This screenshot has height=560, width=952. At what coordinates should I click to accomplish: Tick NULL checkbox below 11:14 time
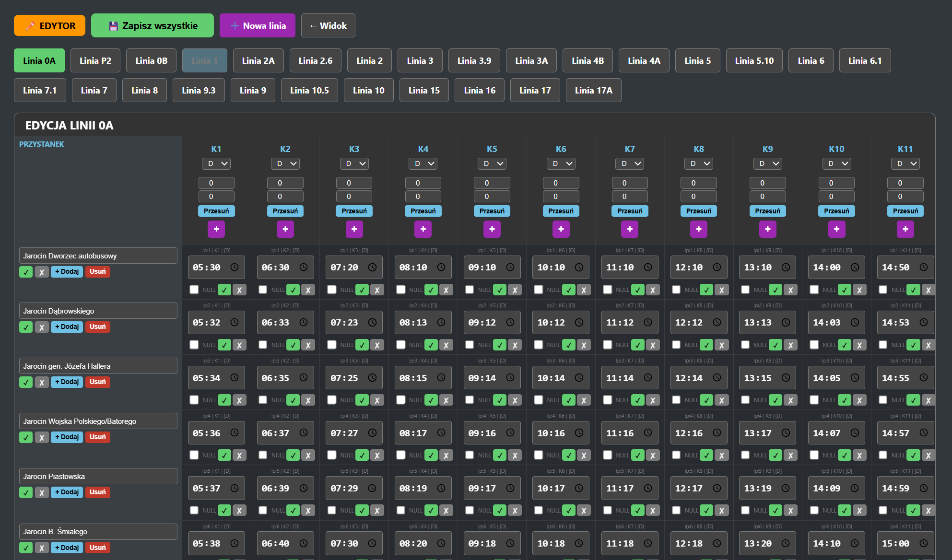coord(608,400)
